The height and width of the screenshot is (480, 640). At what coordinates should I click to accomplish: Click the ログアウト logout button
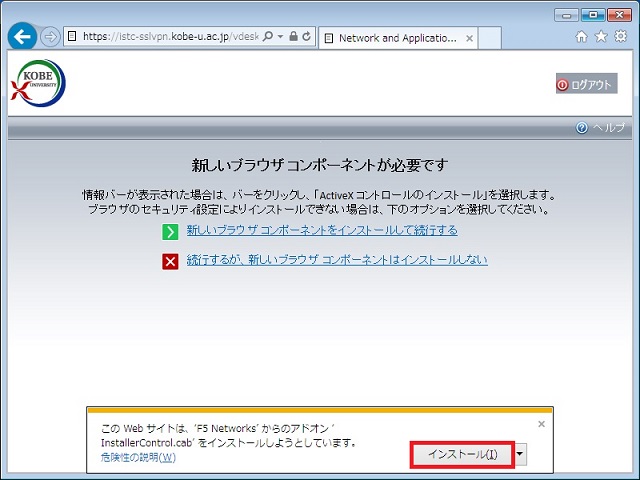587,84
